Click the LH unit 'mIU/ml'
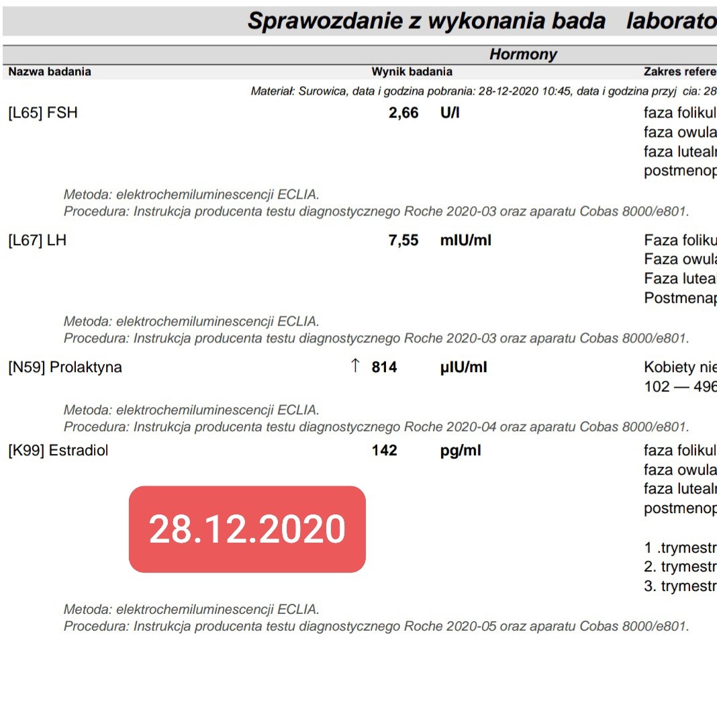Image resolution: width=717 pixels, height=728 pixels. [465, 240]
